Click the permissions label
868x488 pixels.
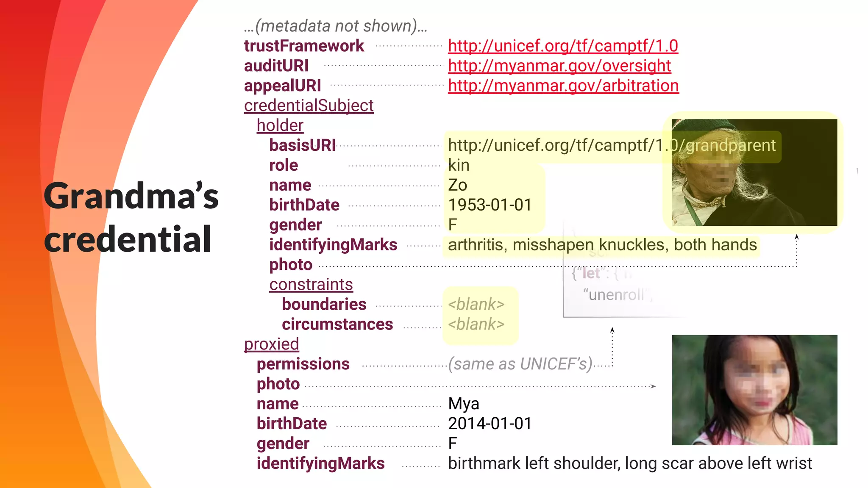point(303,364)
